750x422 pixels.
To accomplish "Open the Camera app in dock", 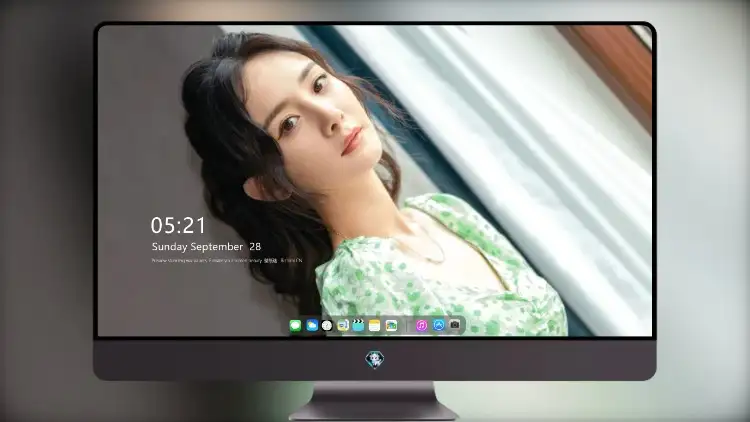I will pyautogui.click(x=455, y=325).
